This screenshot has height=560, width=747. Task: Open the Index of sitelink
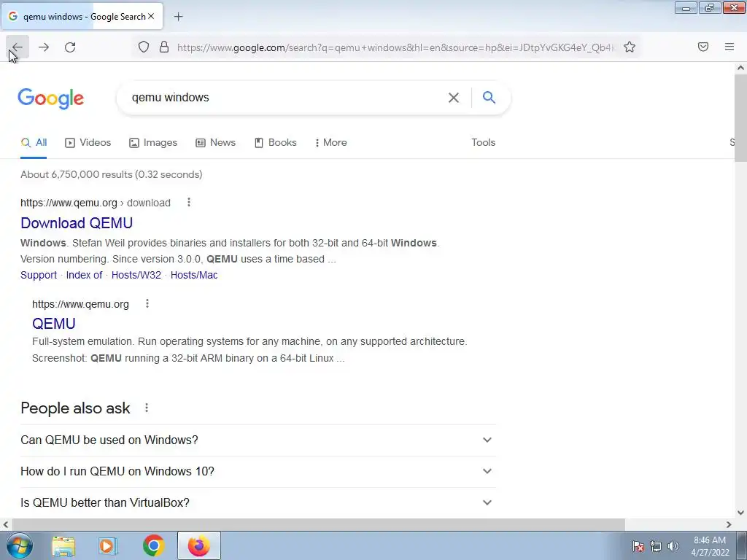pyautogui.click(x=85, y=275)
